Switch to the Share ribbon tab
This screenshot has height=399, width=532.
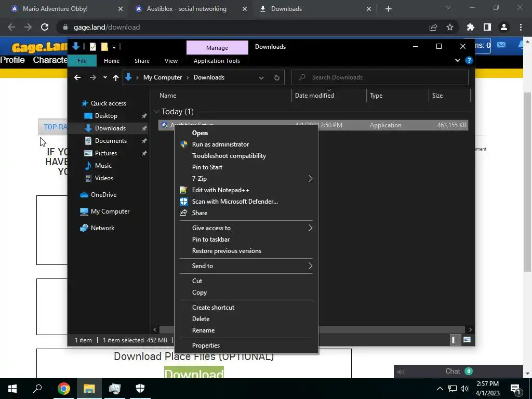142,61
